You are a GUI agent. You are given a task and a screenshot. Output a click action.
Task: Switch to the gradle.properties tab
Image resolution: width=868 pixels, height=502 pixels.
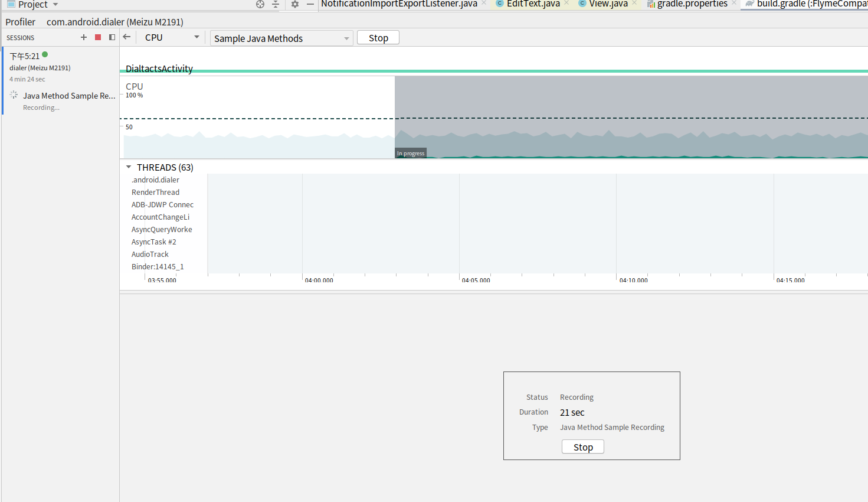pos(692,4)
